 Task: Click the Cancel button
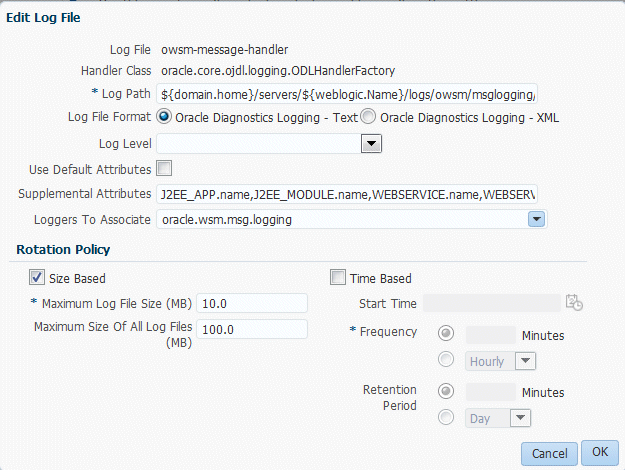(x=549, y=454)
